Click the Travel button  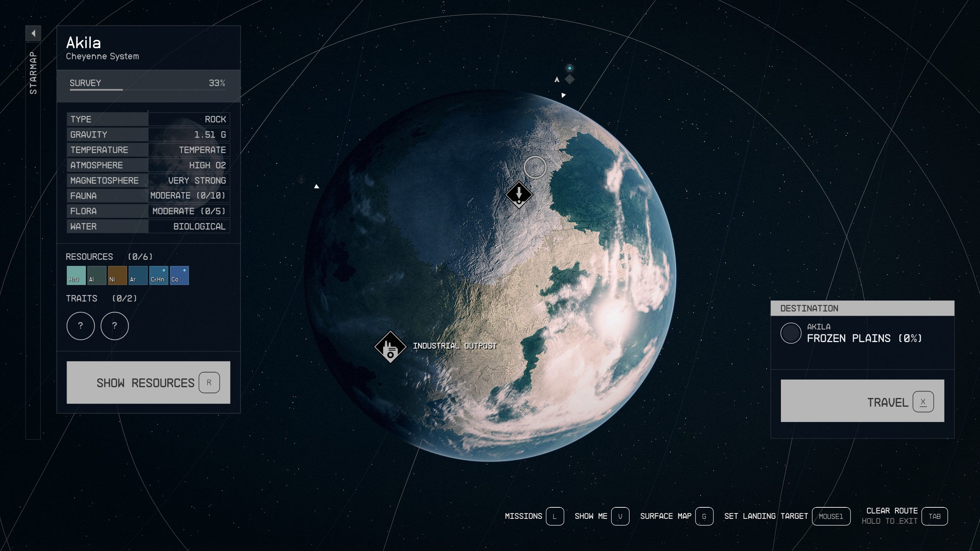point(862,401)
